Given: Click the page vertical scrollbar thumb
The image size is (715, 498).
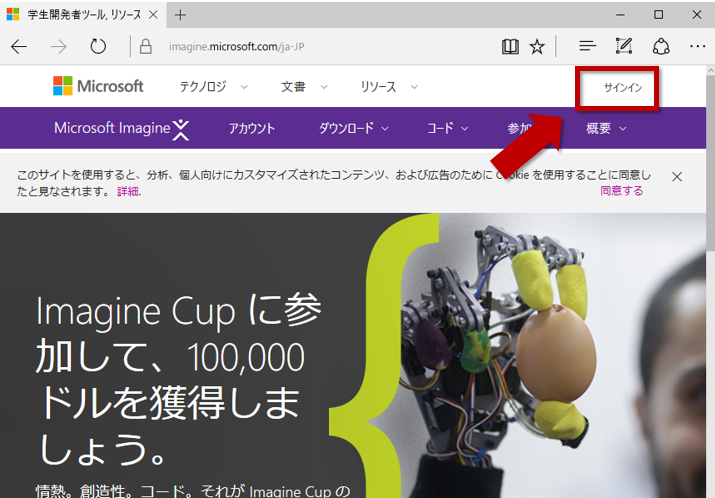Looking at the screenshot, I should point(710,162).
